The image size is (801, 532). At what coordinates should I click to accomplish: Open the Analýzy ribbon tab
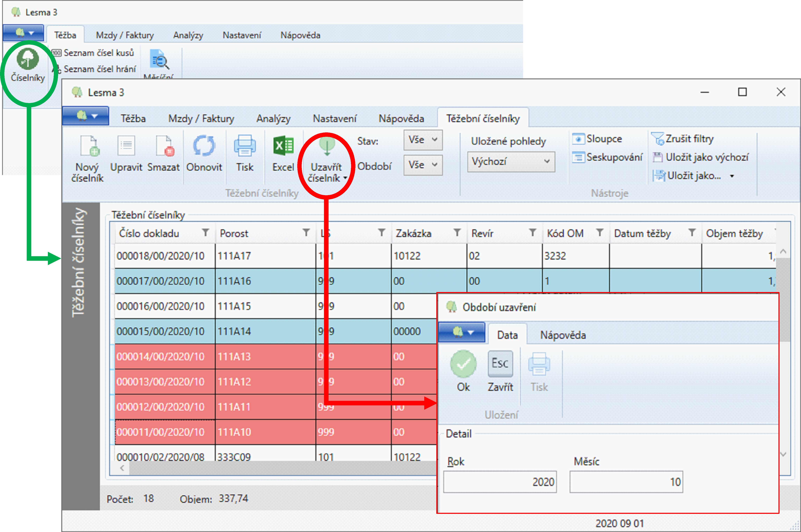pos(273,118)
